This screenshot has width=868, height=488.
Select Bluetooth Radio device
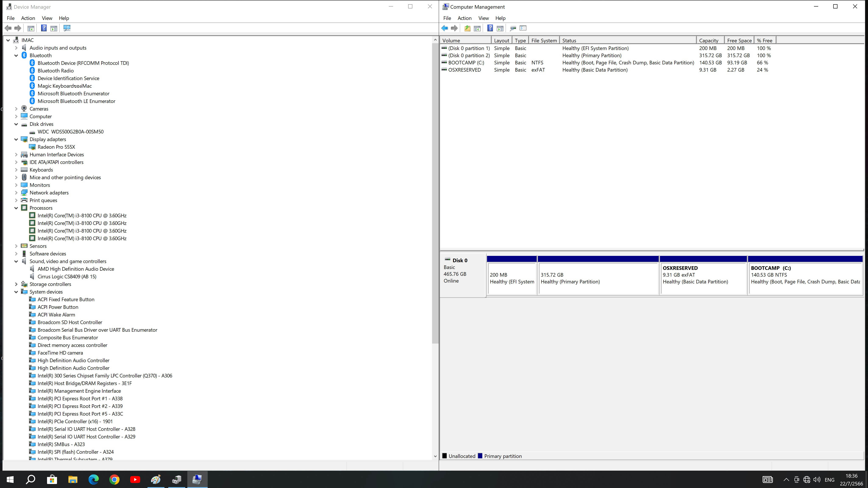pos(56,71)
